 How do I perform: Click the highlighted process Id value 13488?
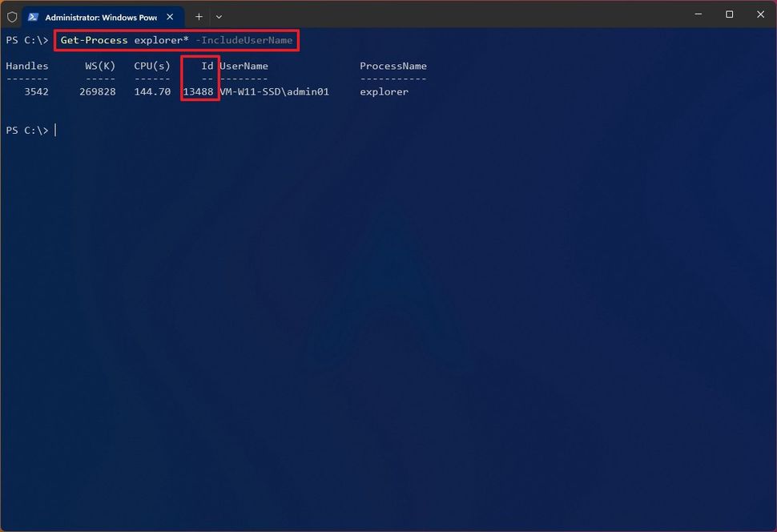tap(199, 91)
